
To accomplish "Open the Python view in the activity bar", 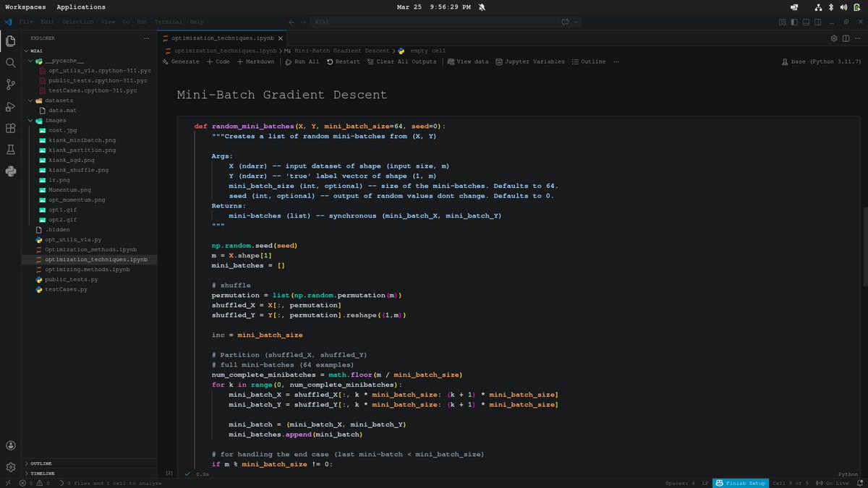I will [10, 171].
